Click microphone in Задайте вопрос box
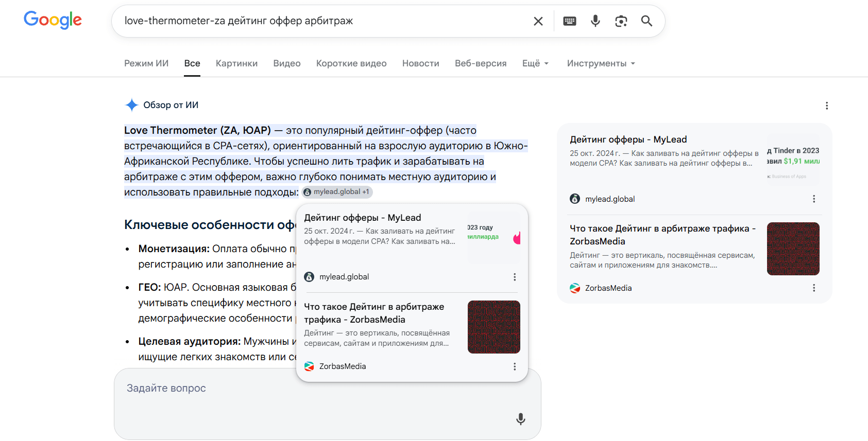This screenshot has height=441, width=868. click(521, 419)
